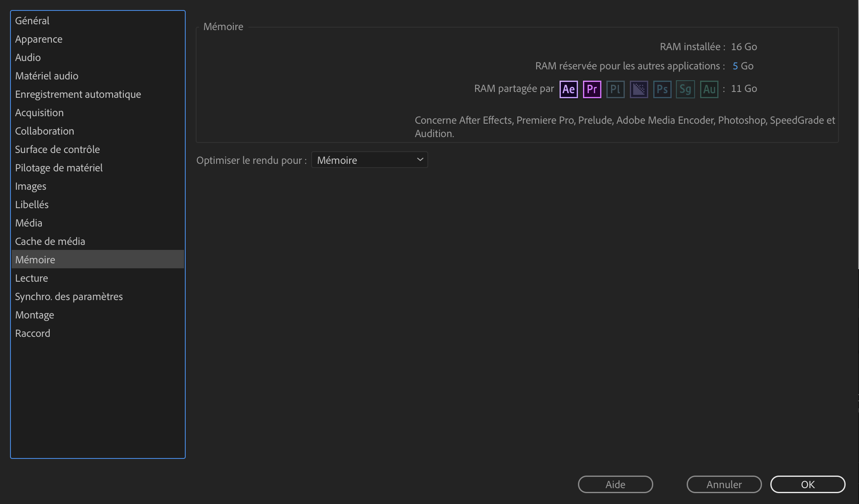Click the RAM installée label
Image resolution: width=859 pixels, height=504 pixels.
(693, 47)
